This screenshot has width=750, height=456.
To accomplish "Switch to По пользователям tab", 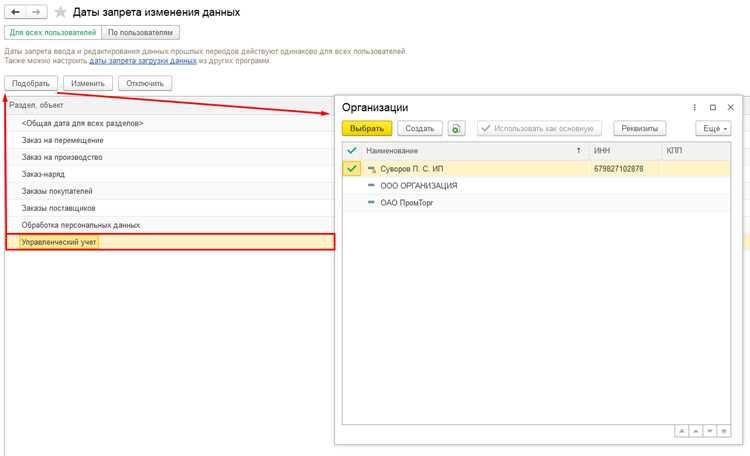I will click(x=141, y=33).
